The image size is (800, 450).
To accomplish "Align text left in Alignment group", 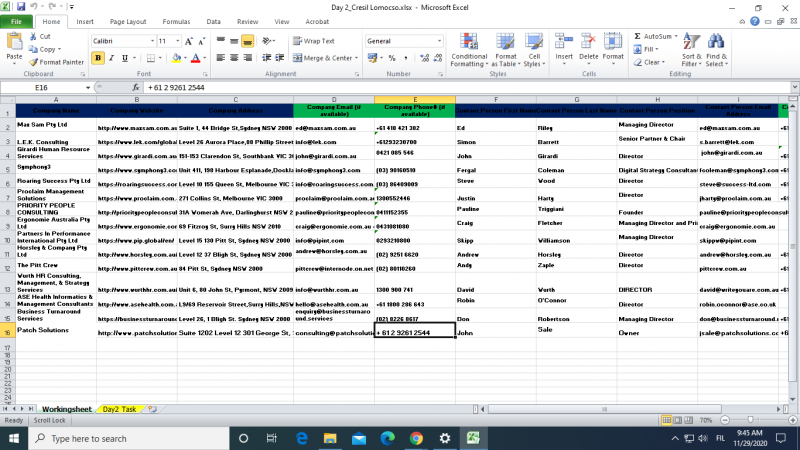I will tap(220, 58).
